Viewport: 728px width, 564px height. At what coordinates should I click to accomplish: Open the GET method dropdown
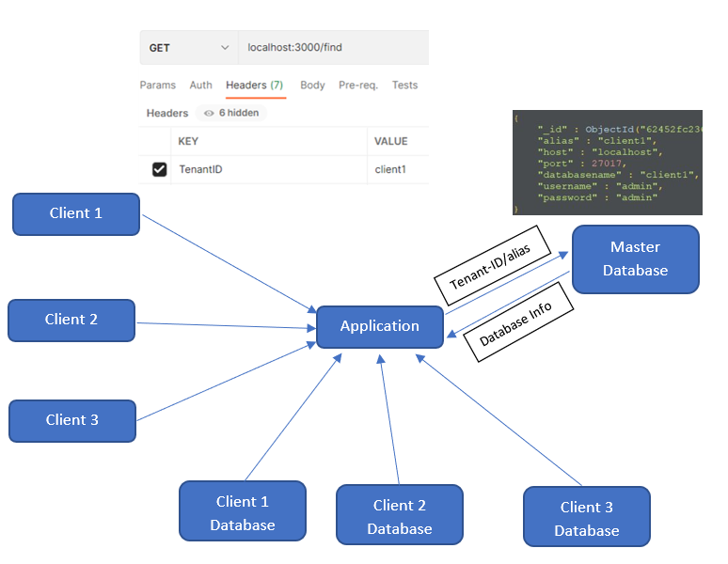pyautogui.click(x=189, y=48)
